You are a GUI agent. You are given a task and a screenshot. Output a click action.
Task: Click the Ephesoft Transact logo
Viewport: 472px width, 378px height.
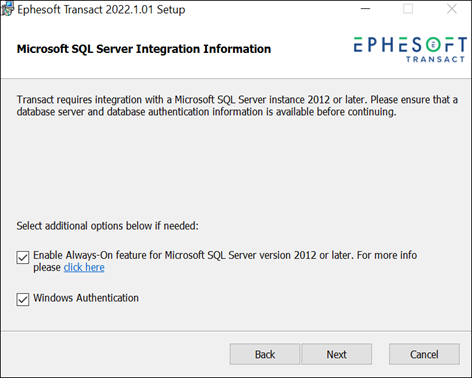[x=410, y=50]
